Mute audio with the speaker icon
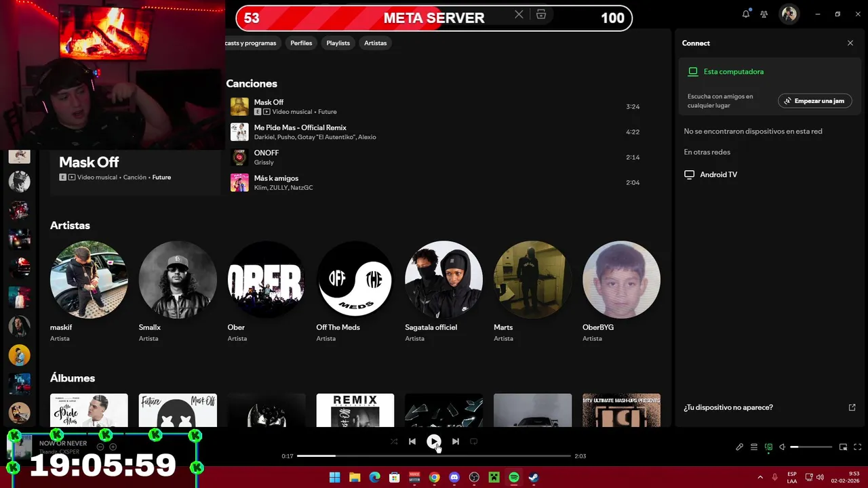This screenshot has width=868, height=488. 782,447
